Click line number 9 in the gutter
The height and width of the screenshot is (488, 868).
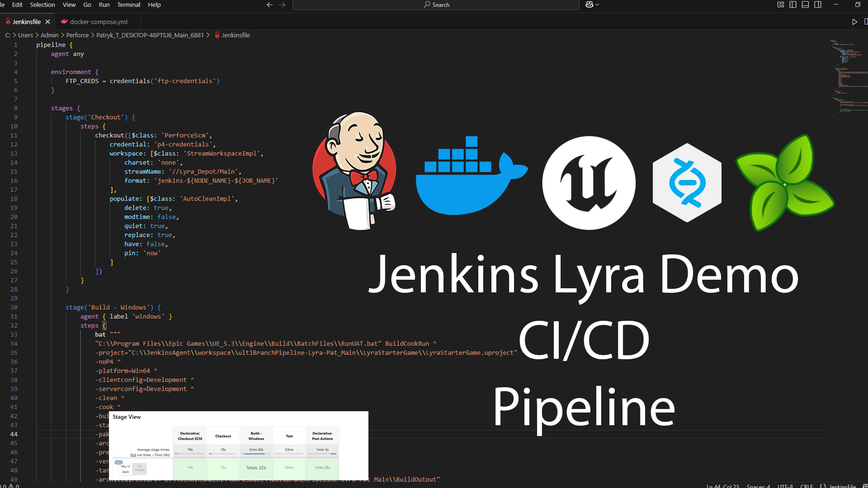16,117
